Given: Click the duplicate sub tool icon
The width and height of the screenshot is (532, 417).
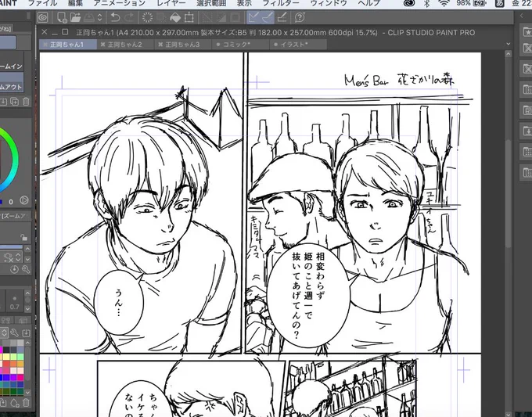Looking at the screenshot, I should click(15, 102).
